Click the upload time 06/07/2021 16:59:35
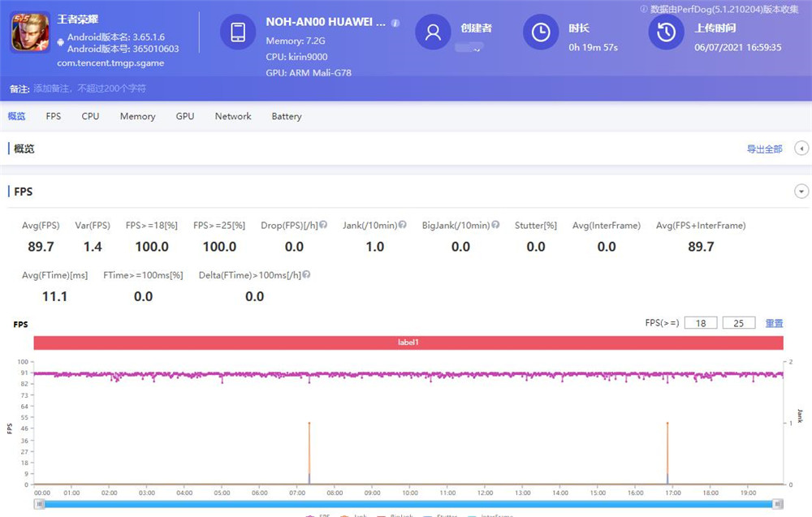The width and height of the screenshot is (812, 517). [x=738, y=48]
